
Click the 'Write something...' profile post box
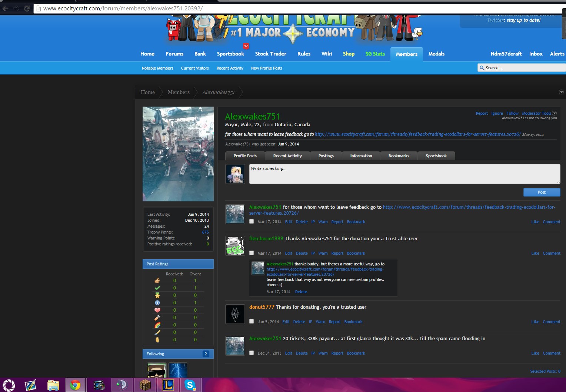[404, 174]
